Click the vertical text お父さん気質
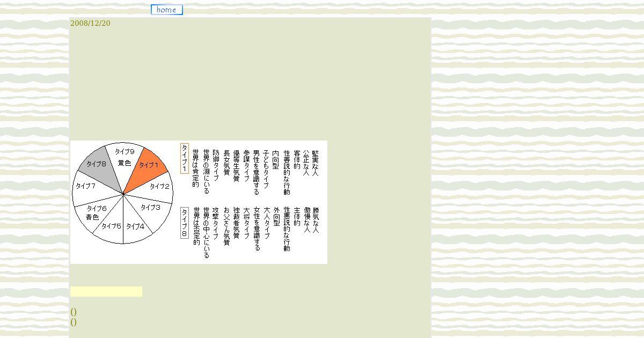Screen dimensions: 644x338 226,226
